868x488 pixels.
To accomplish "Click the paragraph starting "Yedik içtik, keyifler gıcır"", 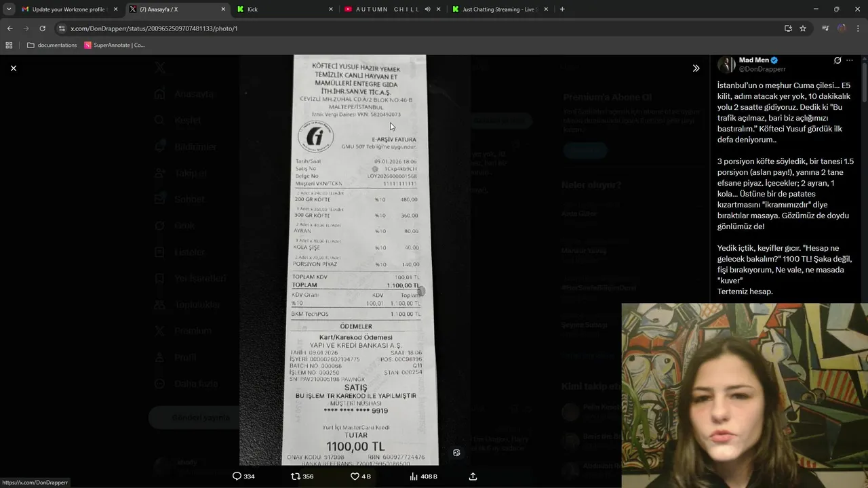I will click(x=785, y=264).
